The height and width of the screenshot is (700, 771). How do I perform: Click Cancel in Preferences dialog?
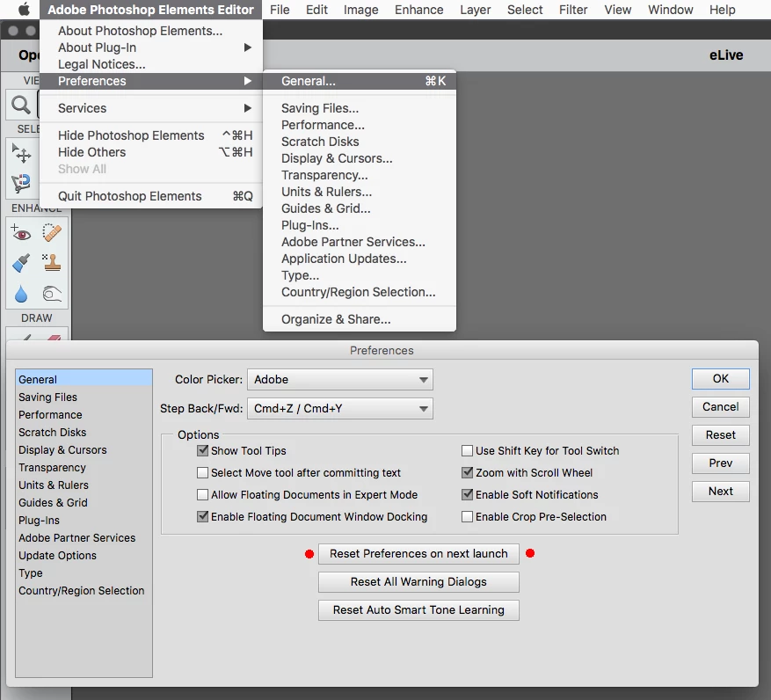pyautogui.click(x=720, y=407)
